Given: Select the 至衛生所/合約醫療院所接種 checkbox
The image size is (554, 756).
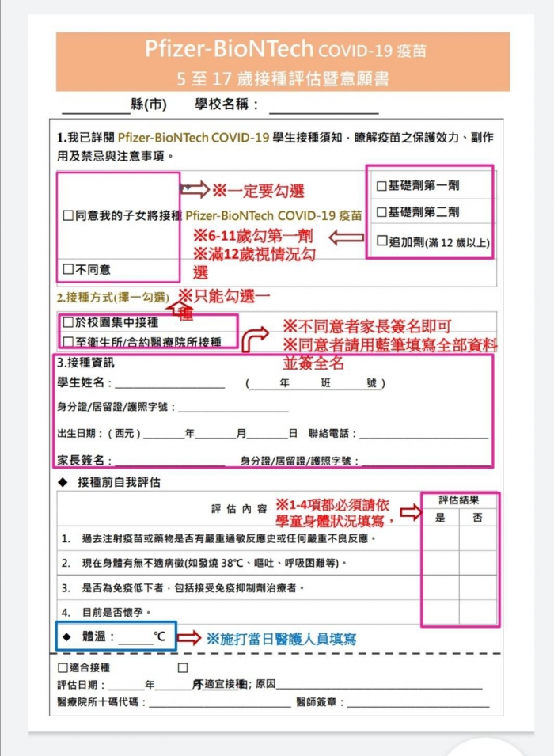Looking at the screenshot, I should pos(68,342).
